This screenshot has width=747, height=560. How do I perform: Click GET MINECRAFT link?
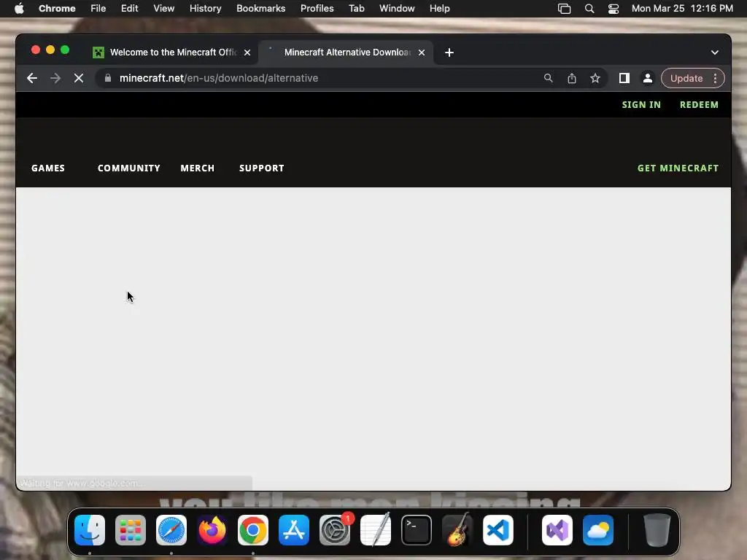(x=678, y=168)
